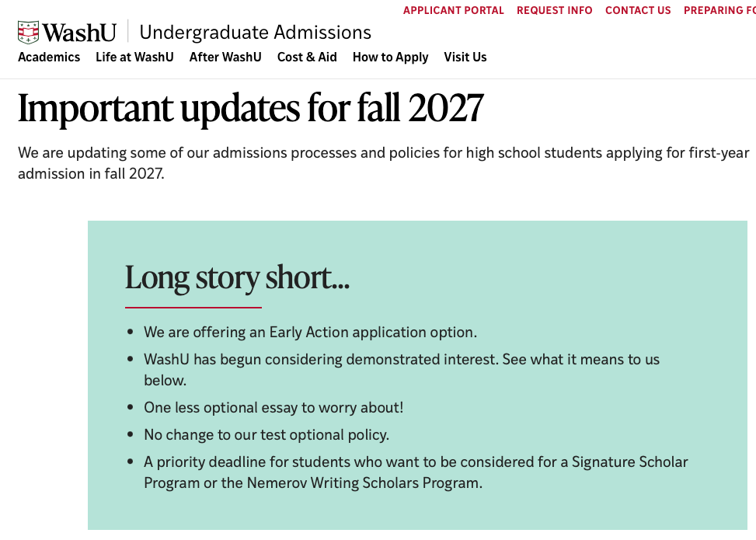Open the Academics navigation menu

coord(49,57)
